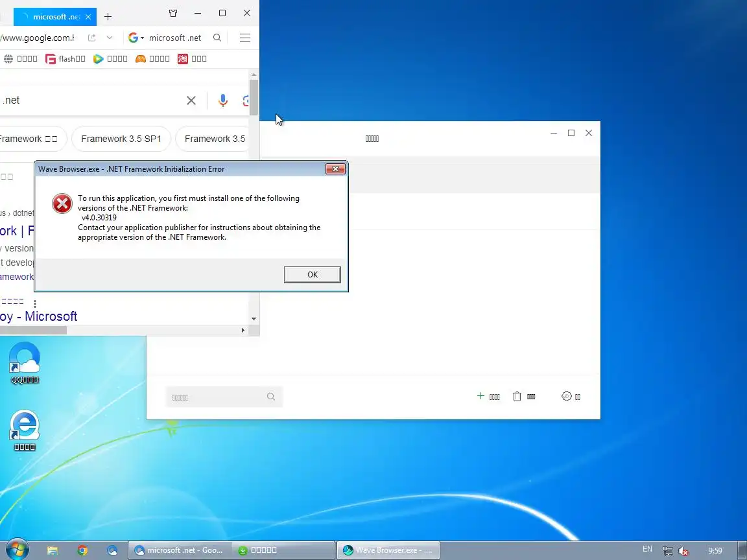Open the red Taobao bookmark

point(192,58)
